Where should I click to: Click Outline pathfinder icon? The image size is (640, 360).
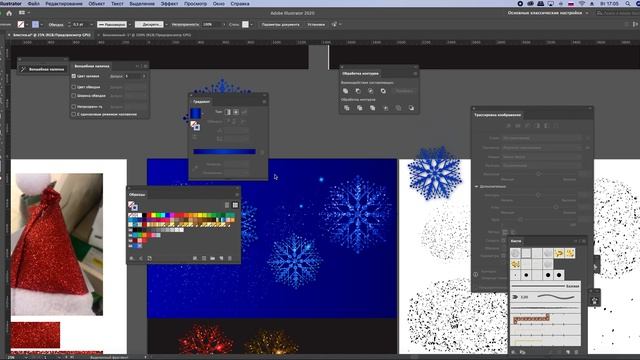[398, 108]
